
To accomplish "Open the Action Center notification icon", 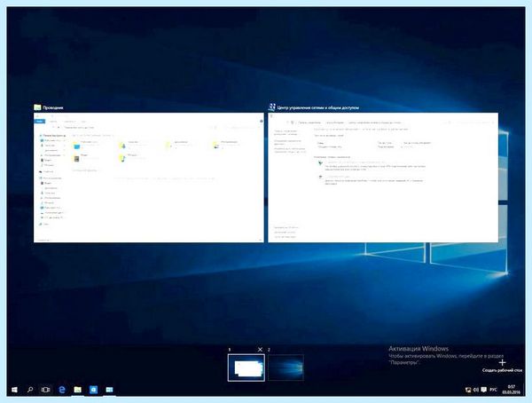I will click(x=484, y=390).
